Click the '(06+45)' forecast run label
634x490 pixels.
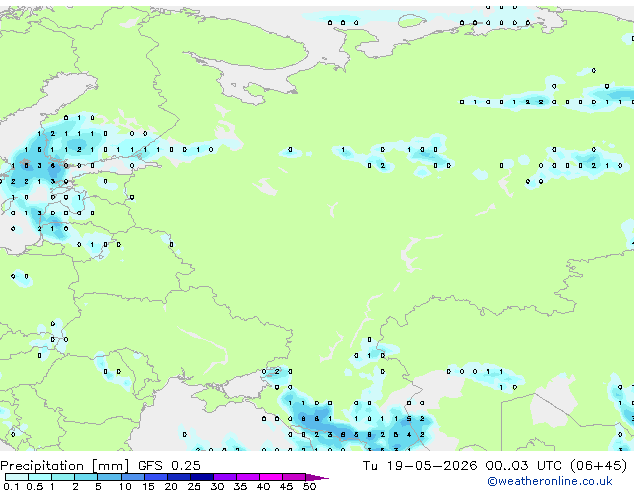(x=598, y=466)
